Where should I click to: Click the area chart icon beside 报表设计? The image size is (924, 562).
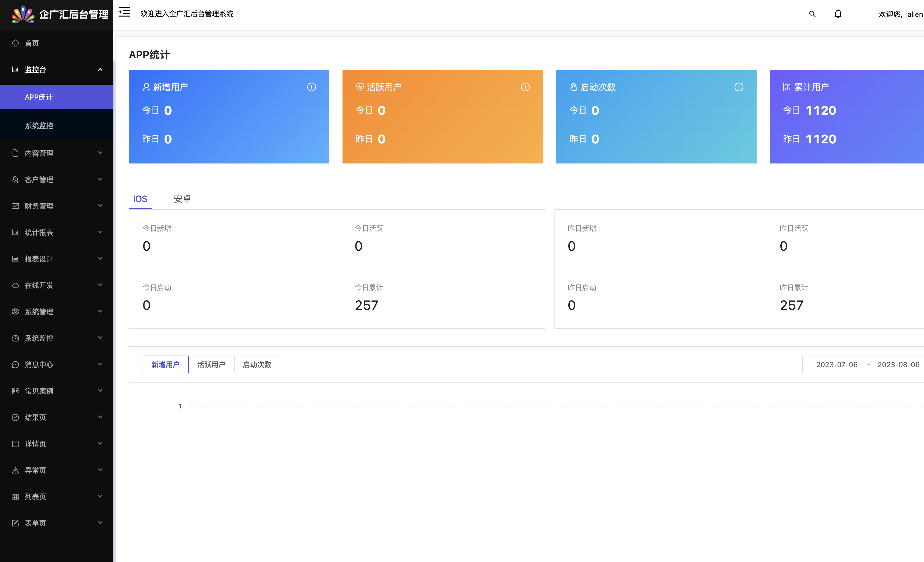click(x=15, y=259)
